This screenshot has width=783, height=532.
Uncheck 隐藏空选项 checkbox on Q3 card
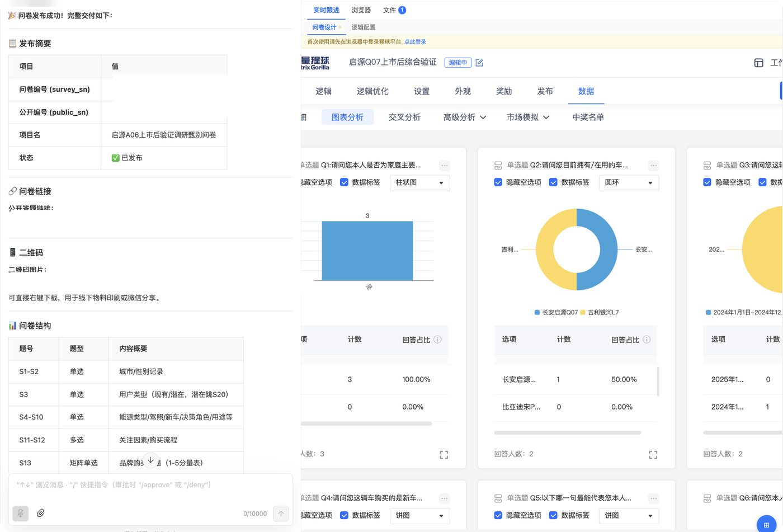[x=707, y=182]
